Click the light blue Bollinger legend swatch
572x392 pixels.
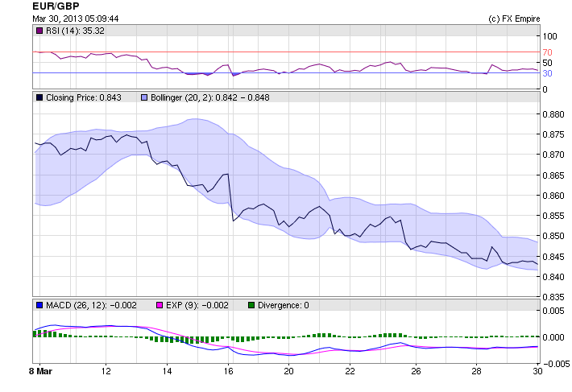[x=145, y=97]
